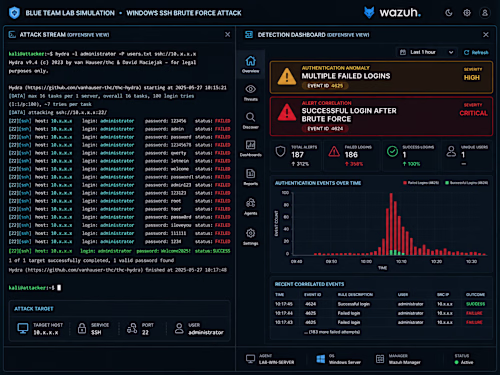Click the HIGH severity label
Screen dimensions: 500x375
(472, 77)
